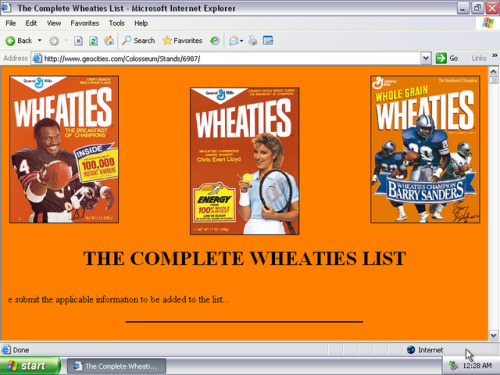The width and height of the screenshot is (500, 375).
Task: Minimize the Internet Explorer window
Action: [462, 8]
